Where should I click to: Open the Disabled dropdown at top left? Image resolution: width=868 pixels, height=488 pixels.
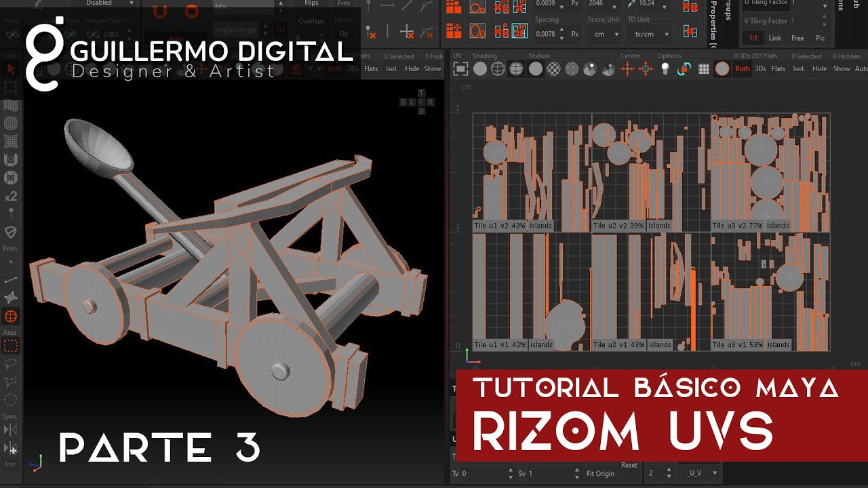pyautogui.click(x=102, y=3)
